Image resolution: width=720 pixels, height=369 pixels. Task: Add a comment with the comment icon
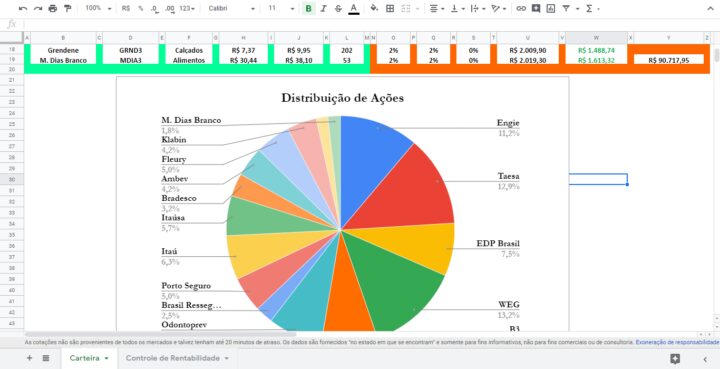click(x=536, y=8)
